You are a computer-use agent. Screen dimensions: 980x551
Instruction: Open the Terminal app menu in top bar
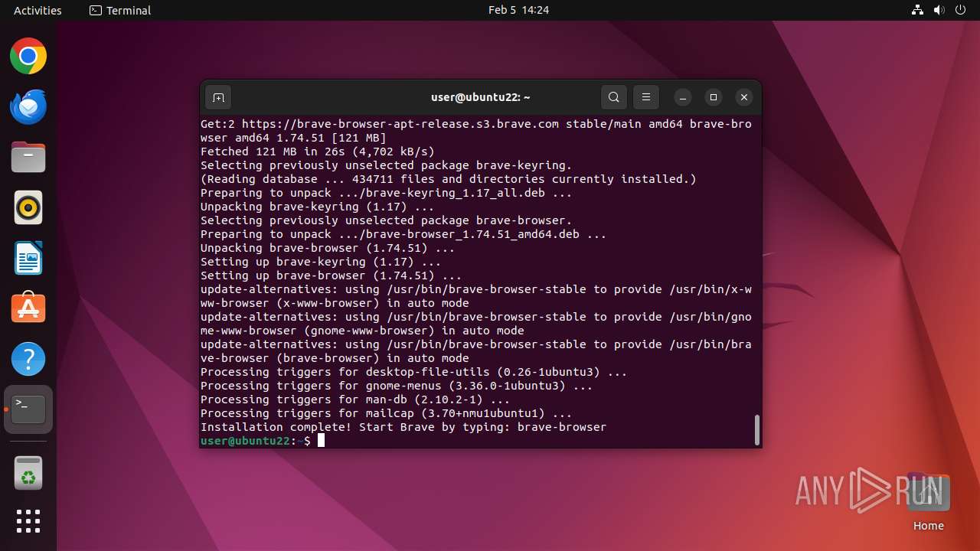(120, 10)
